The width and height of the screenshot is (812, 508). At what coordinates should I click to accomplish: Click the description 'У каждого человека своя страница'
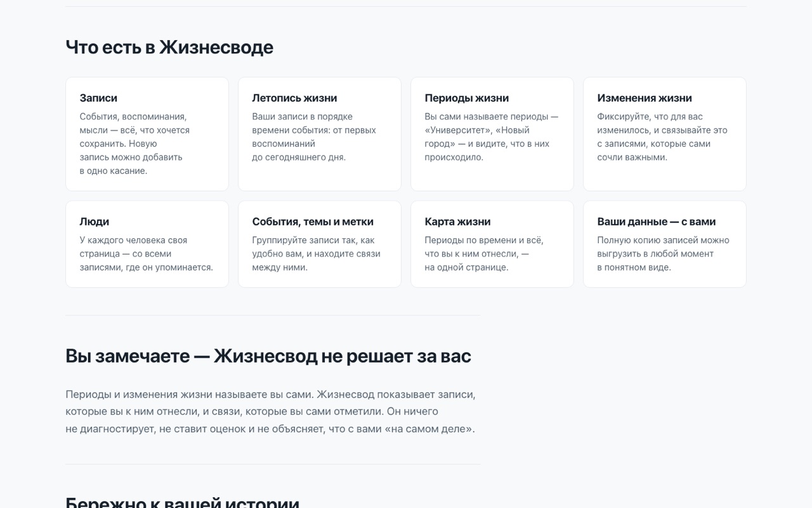pos(146,253)
